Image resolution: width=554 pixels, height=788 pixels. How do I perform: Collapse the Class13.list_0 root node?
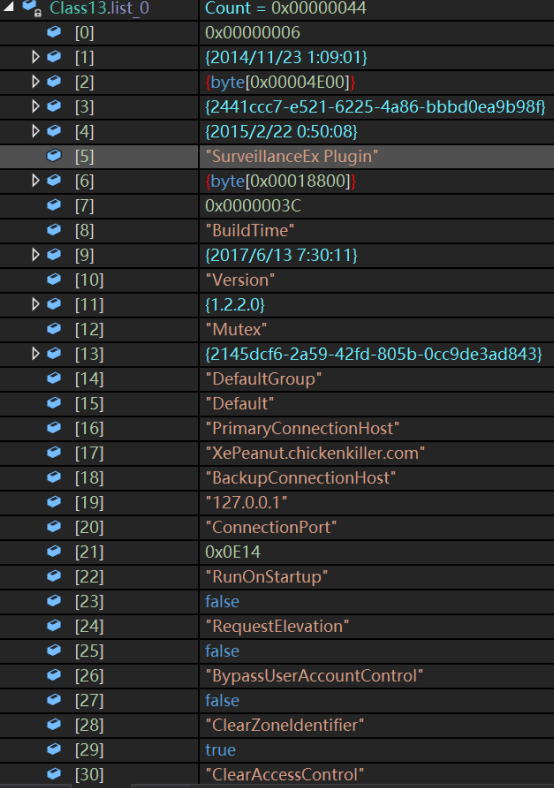8,7
